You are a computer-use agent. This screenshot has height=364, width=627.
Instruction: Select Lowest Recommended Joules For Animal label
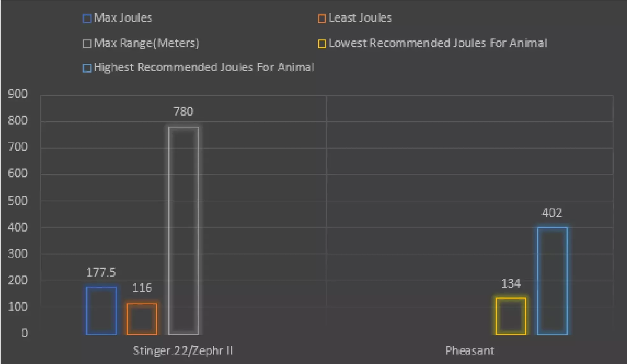438,43
